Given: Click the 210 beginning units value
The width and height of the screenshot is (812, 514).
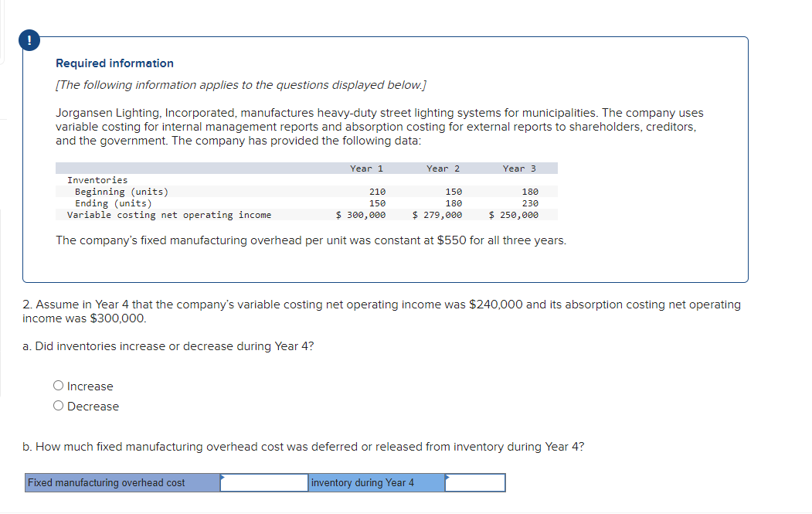Looking at the screenshot, I should 377,192.
